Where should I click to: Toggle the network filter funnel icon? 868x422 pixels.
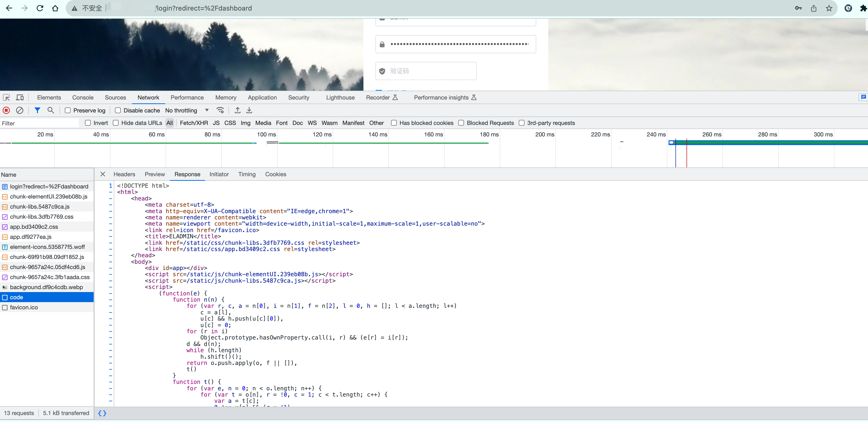[37, 110]
